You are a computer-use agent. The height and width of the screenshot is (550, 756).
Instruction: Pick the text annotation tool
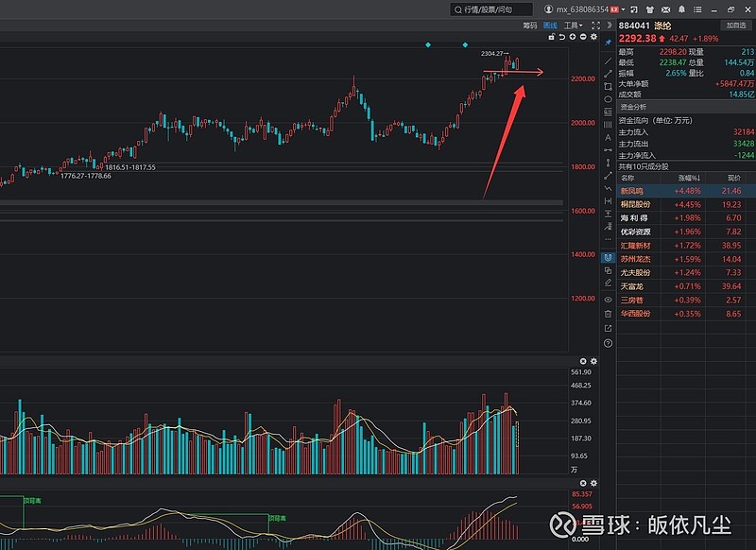coord(607,137)
